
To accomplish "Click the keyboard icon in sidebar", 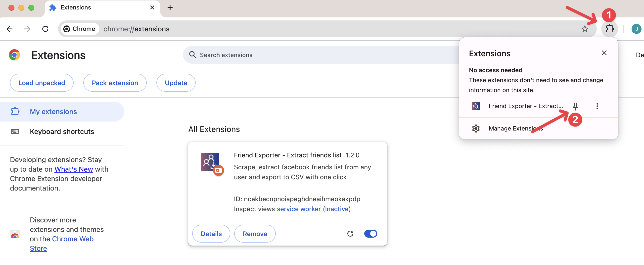I will 15,132.
